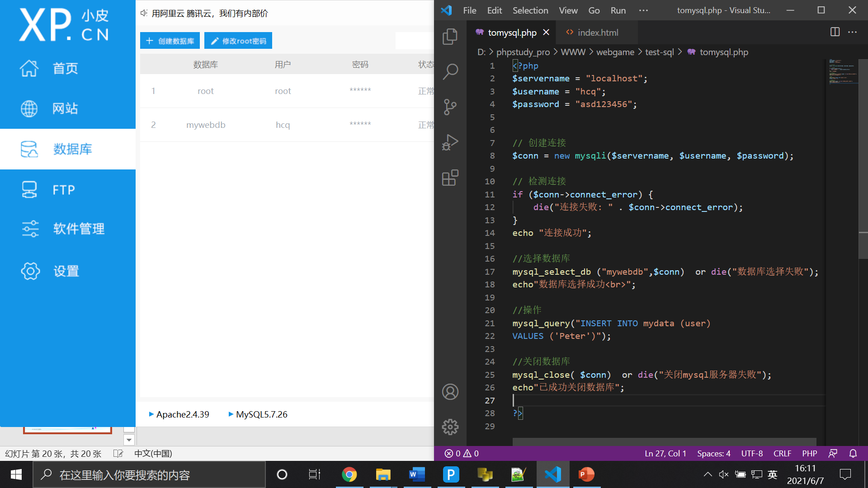Expand the overflow menu ellipsis in title bar
The image size is (868, 488).
point(643,10)
